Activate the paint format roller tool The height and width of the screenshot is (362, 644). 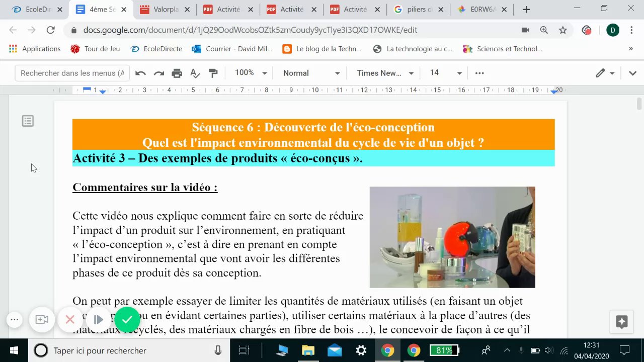(213, 73)
